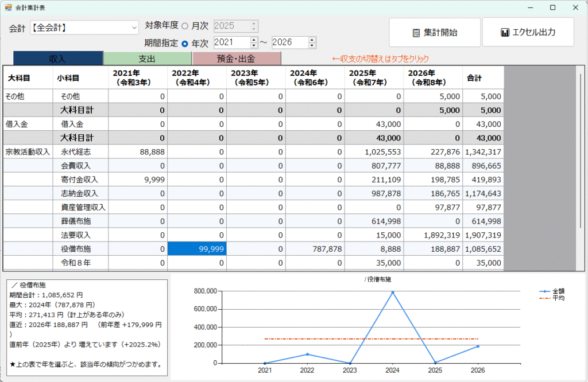
Task: Click the chart icon on エクセル出力 button
Action: (505, 33)
